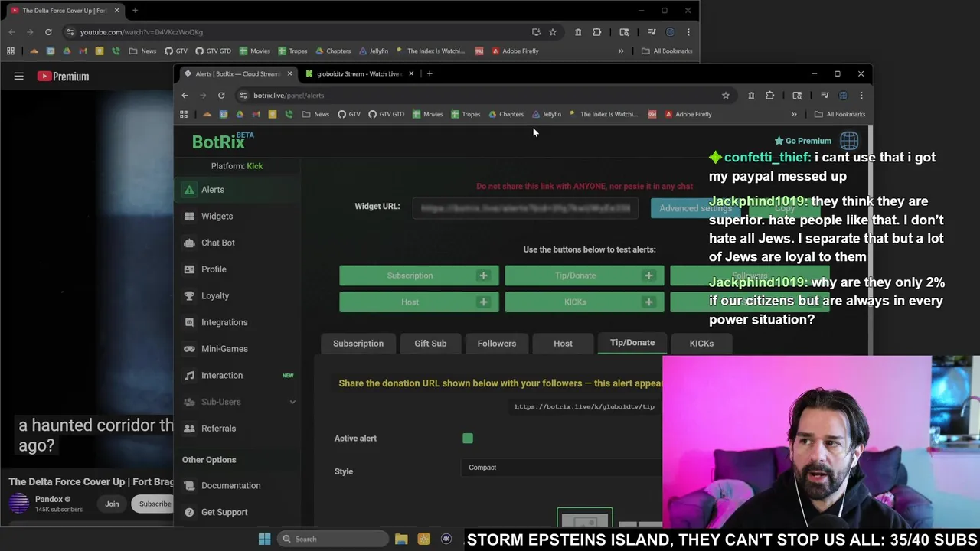Viewport: 980px width, 551px height.
Task: Open Chrome menu in BotRix window
Action: [x=861, y=96]
